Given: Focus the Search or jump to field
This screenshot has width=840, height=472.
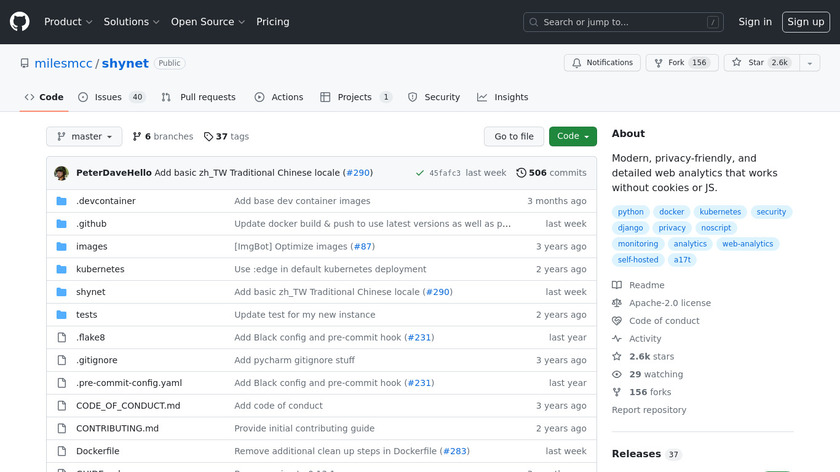Looking at the screenshot, I should [x=623, y=22].
